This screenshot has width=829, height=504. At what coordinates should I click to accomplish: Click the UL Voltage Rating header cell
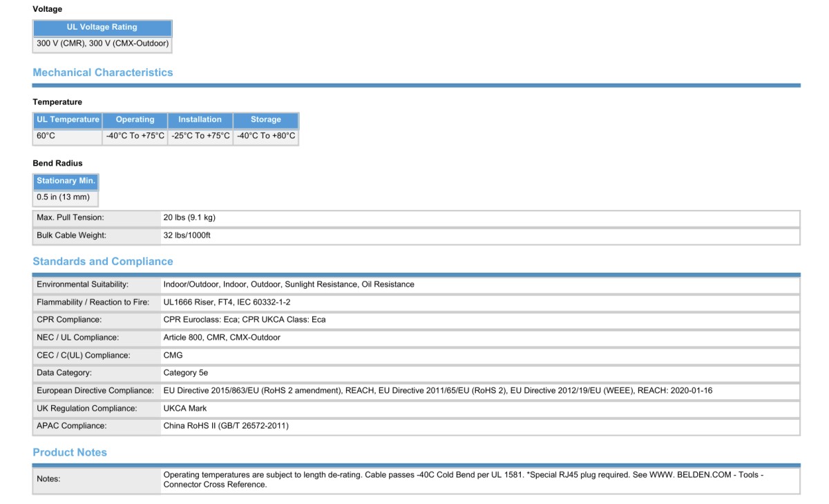pyautogui.click(x=102, y=28)
